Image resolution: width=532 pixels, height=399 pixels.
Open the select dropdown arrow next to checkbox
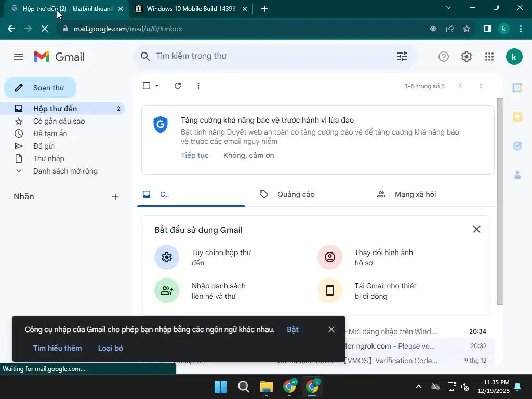157,86
